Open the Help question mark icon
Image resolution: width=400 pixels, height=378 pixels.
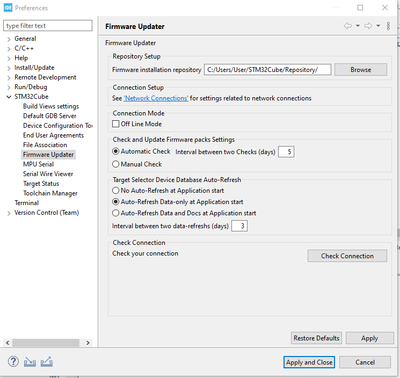coord(13,362)
